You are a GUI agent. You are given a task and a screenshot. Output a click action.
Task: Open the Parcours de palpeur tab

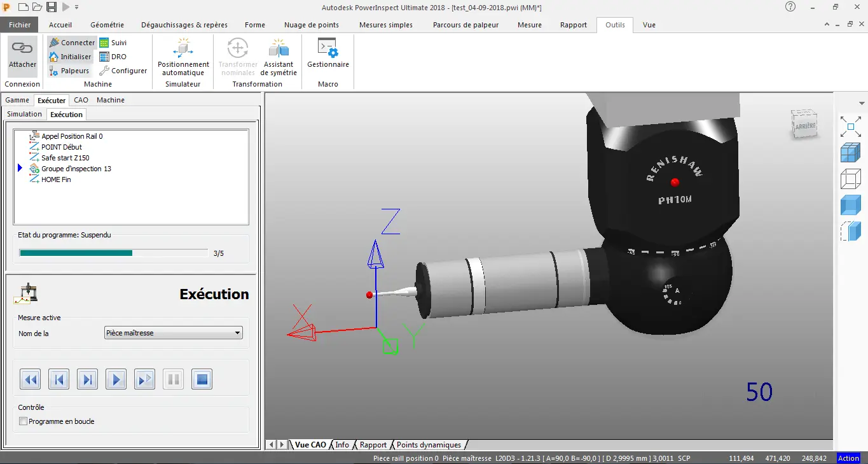[466, 25]
